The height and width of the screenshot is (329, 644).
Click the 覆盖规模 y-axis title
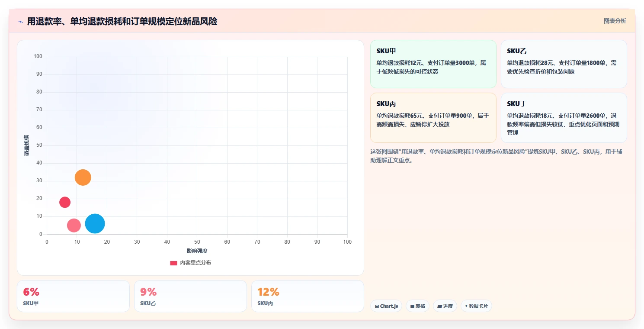click(27, 145)
